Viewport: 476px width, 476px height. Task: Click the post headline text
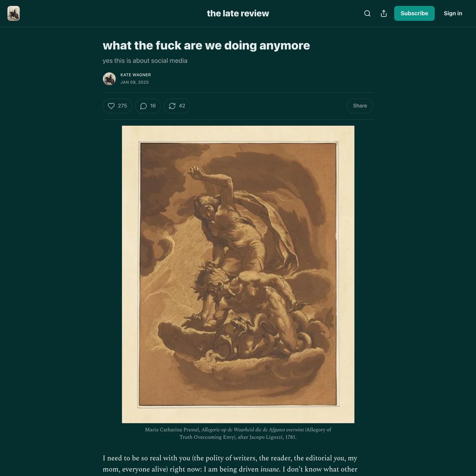point(206,46)
